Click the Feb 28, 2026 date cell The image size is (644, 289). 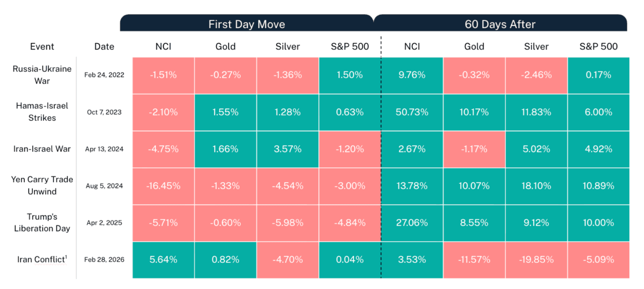tap(104, 259)
